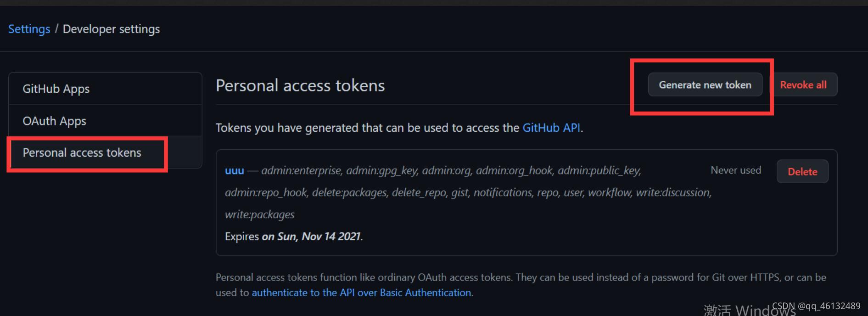The width and height of the screenshot is (868, 316).
Task: Click the OAuth access tokens explanation paragraph
Action: click(521, 285)
